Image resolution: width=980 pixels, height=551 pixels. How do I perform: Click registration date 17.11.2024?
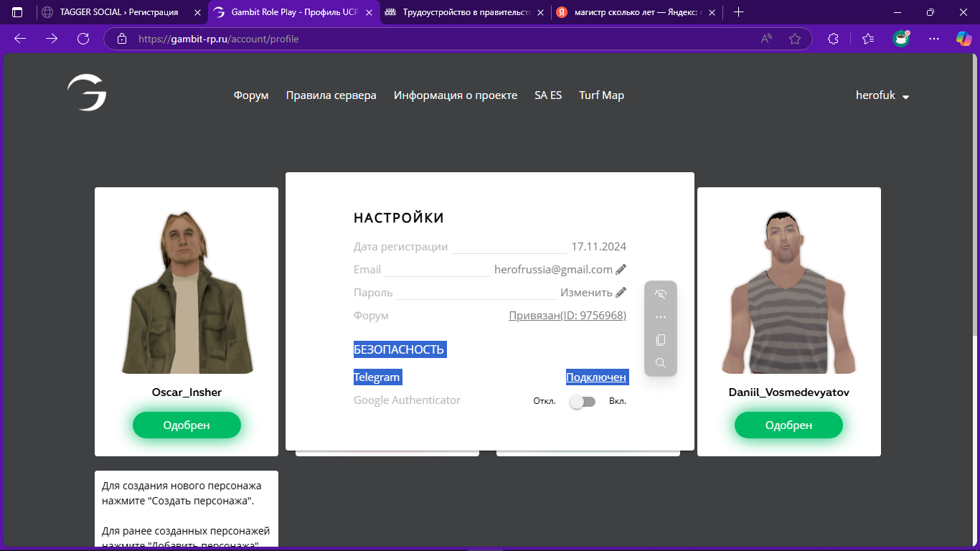coord(598,247)
